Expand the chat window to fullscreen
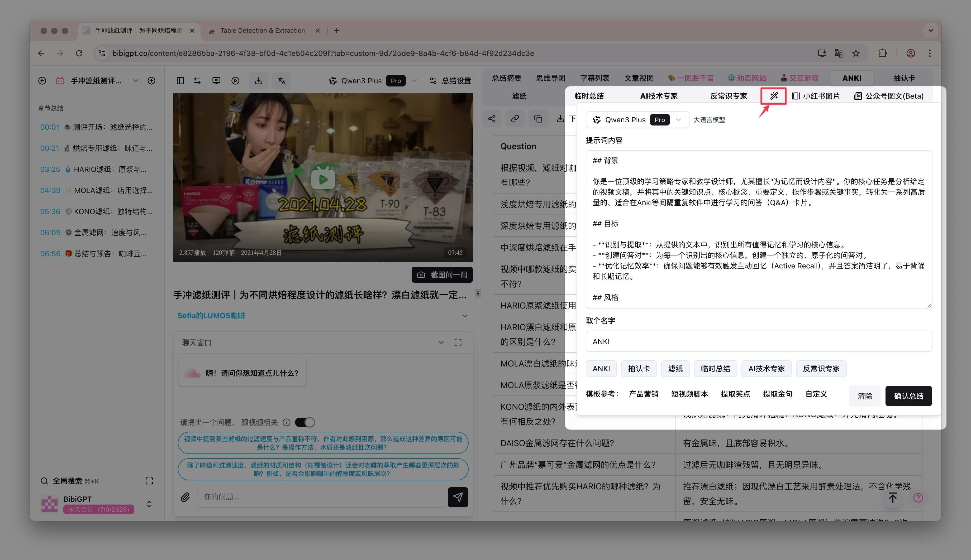Viewport: 971px width, 560px height. click(458, 342)
